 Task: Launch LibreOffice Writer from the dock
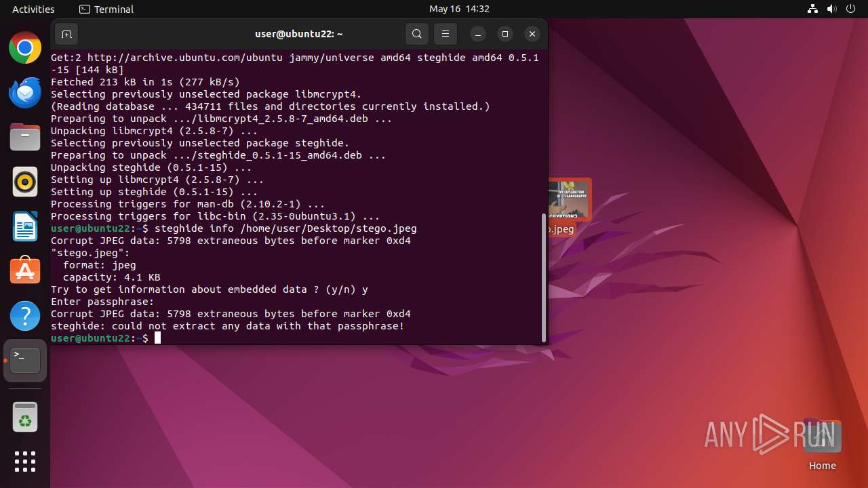click(x=25, y=227)
